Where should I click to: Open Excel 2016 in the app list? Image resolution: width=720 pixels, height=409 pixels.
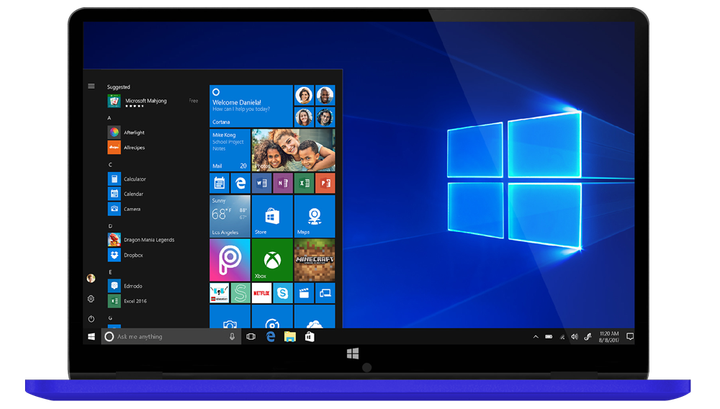point(127,301)
